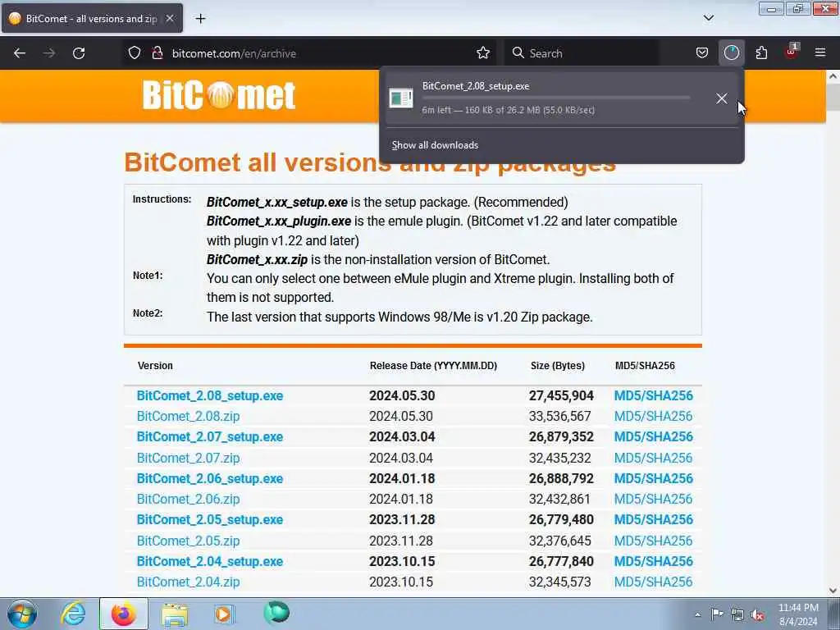This screenshot has height=630, width=840.
Task: Switch to Firefox in taskbar
Action: pyautogui.click(x=124, y=614)
